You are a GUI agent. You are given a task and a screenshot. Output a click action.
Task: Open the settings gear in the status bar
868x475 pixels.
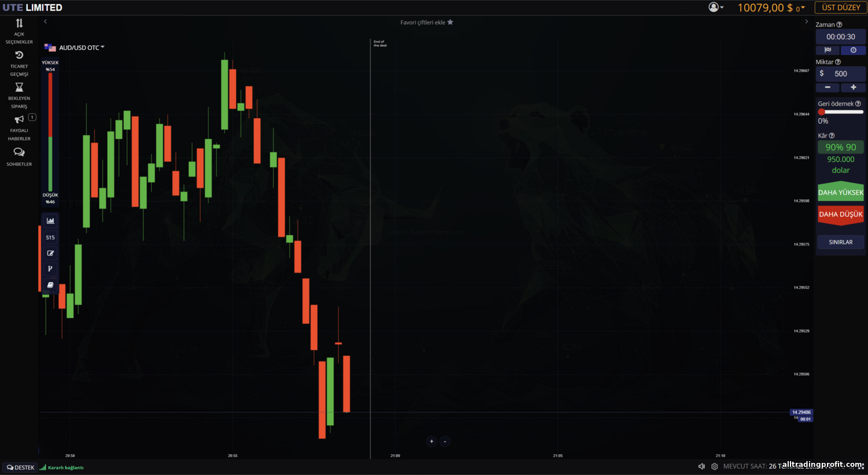715,466
